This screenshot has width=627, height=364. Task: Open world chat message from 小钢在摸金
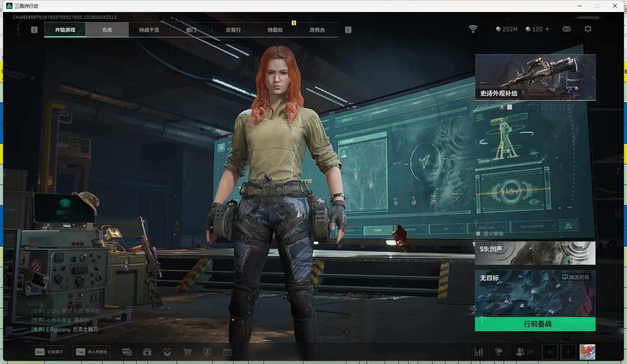point(60,320)
